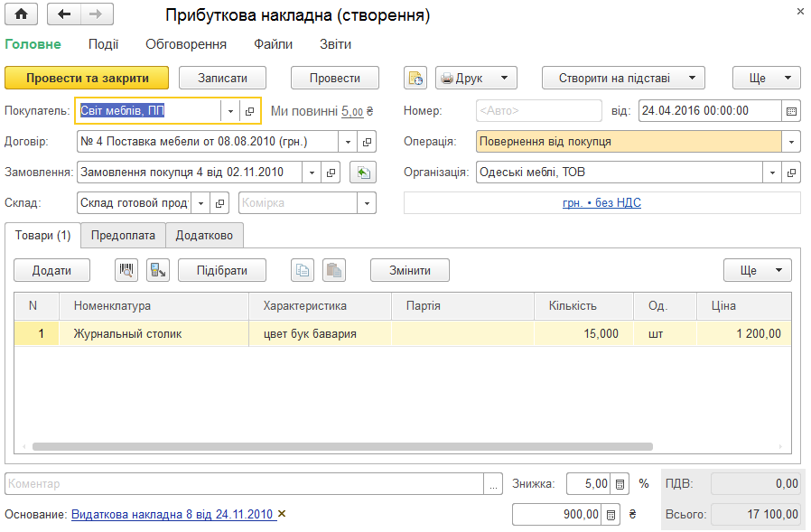Click Провести та закрити

pos(87,79)
